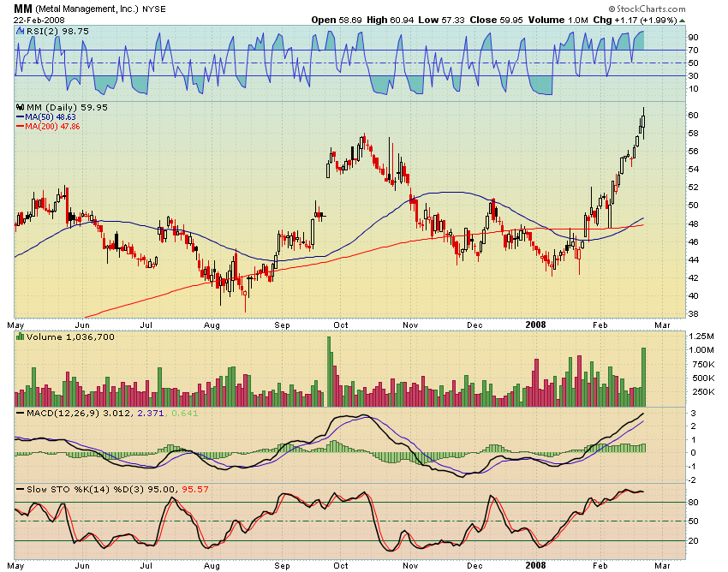Click the "Low 57.33" value
The image size is (728, 572).
pyautogui.click(x=441, y=20)
